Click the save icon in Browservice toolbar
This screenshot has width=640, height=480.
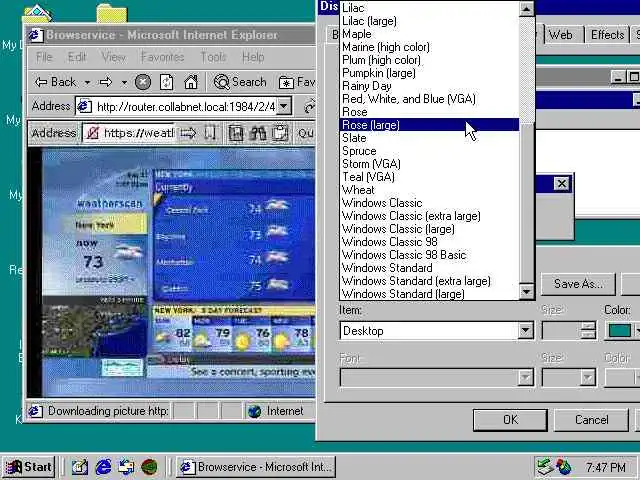click(x=236, y=133)
